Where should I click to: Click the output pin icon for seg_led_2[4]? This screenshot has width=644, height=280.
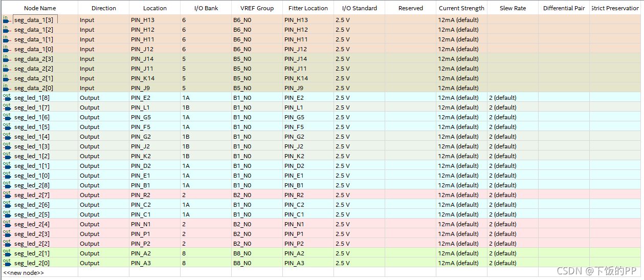click(x=7, y=224)
